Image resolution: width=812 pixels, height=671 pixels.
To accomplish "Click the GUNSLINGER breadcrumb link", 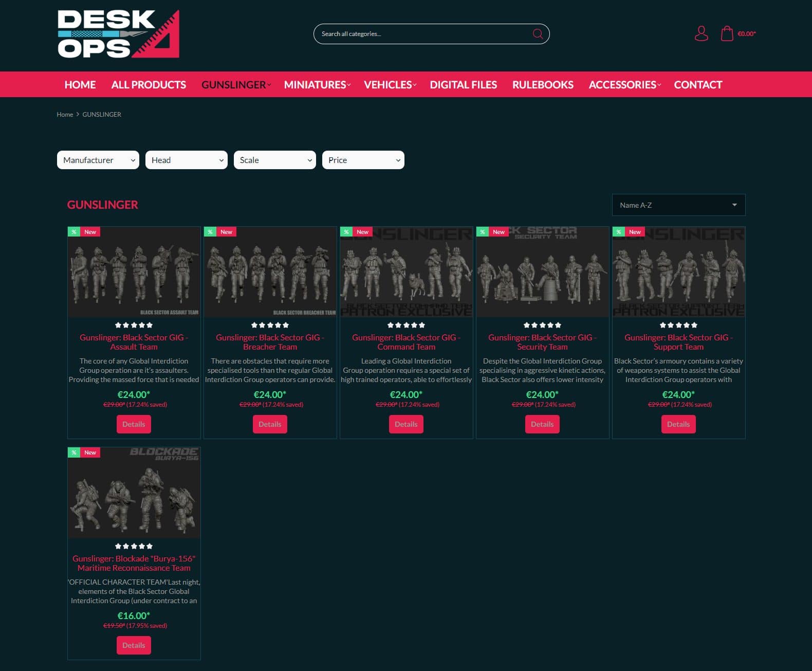I will coord(102,115).
